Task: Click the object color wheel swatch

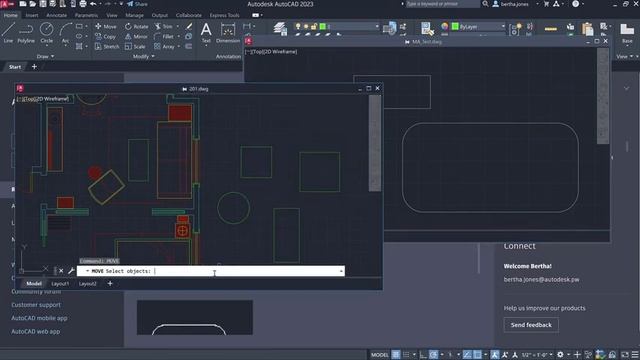Action: pyautogui.click(x=445, y=26)
